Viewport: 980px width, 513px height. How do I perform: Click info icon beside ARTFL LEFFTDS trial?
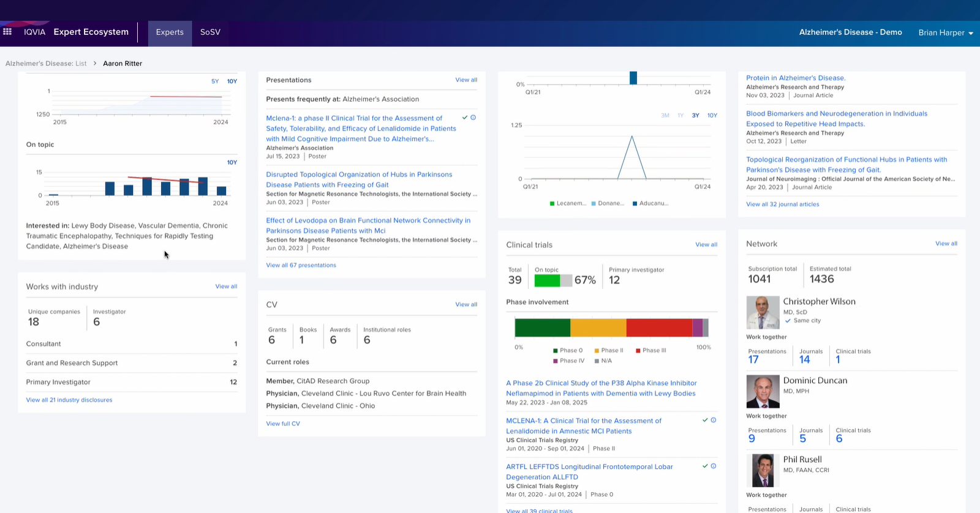pyautogui.click(x=713, y=466)
